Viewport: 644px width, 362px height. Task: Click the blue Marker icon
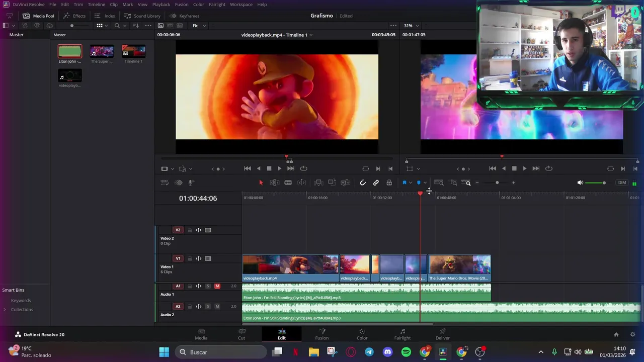tap(419, 183)
